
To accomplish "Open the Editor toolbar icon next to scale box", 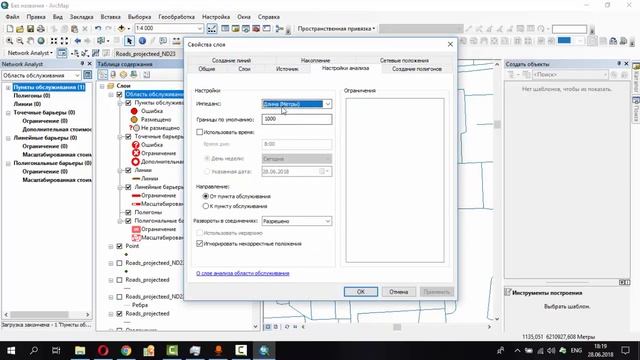I will point(212,29).
